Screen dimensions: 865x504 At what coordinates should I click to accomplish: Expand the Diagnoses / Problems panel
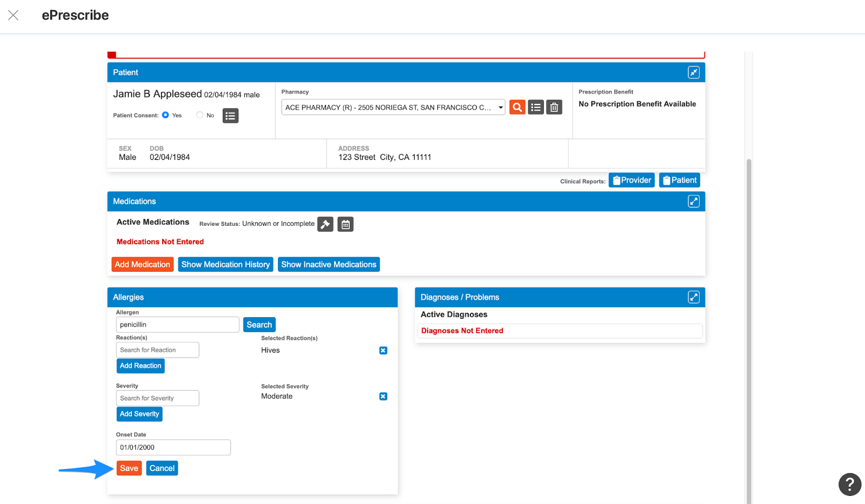(x=694, y=297)
